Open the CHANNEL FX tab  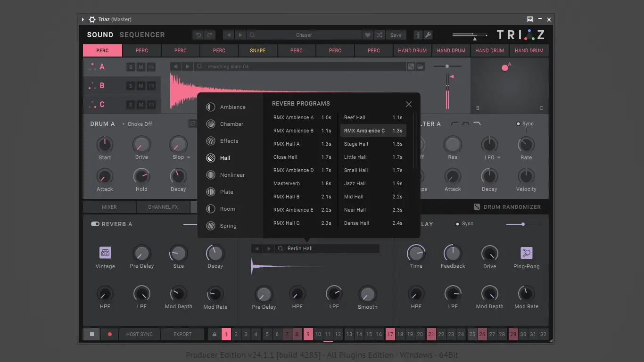[163, 207]
